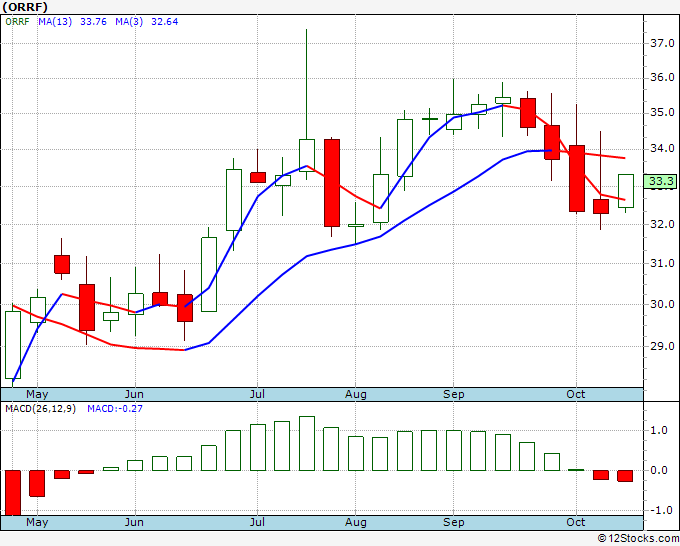Click Oct on the MACD panel axis
The image size is (680, 546).
click(x=575, y=522)
